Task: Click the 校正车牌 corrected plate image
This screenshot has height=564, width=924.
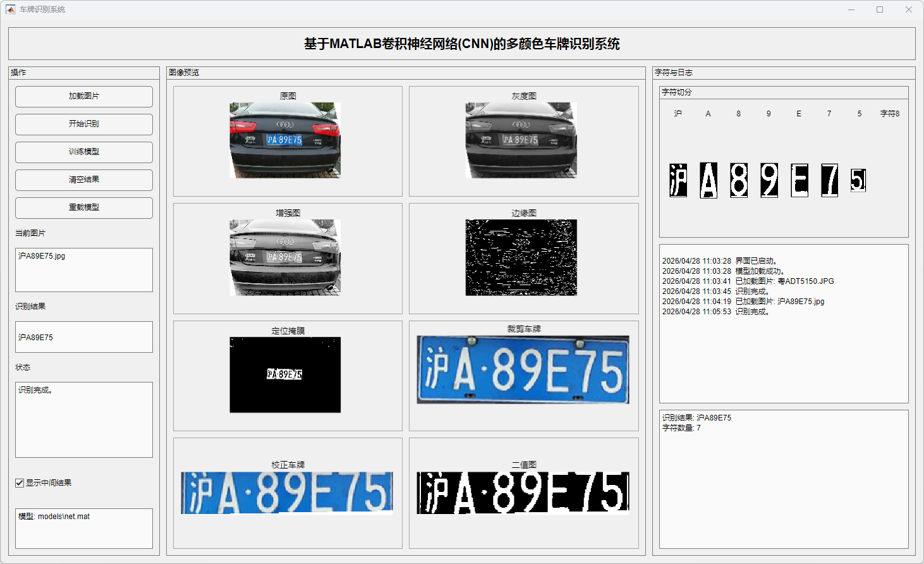Action: point(287,493)
